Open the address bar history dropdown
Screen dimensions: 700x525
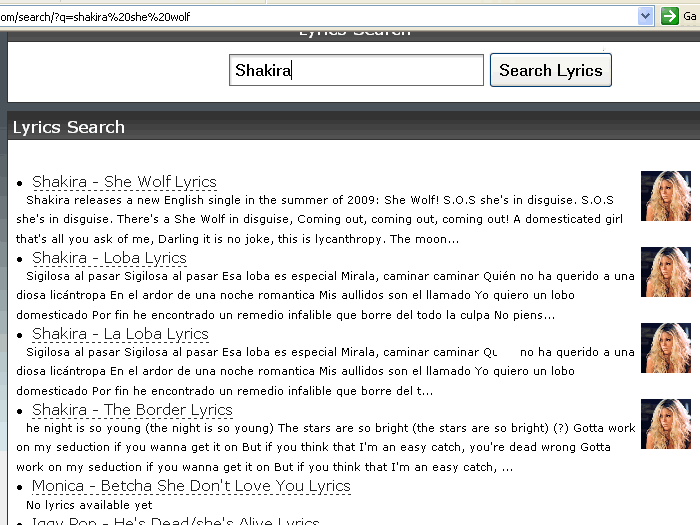click(645, 17)
